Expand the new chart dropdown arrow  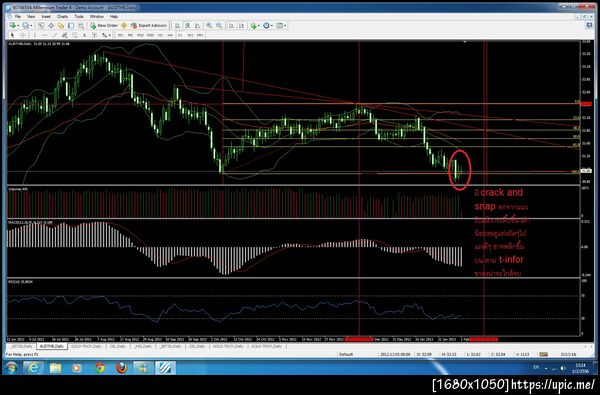(x=18, y=25)
